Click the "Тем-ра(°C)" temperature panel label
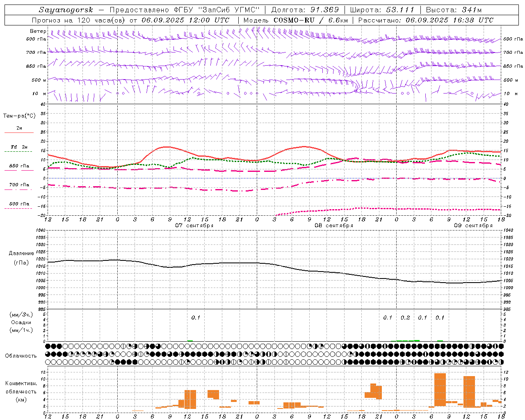525x420 pixels. (20, 116)
